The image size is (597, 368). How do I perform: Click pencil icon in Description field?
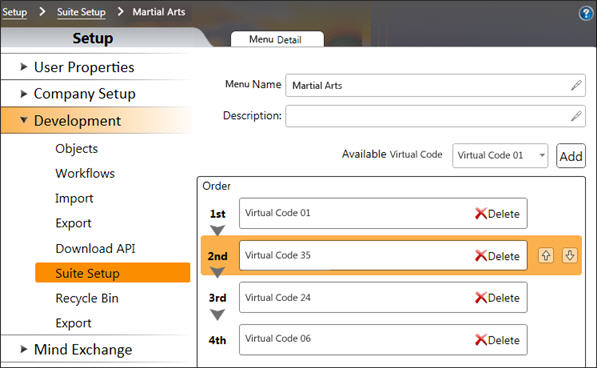(x=576, y=116)
